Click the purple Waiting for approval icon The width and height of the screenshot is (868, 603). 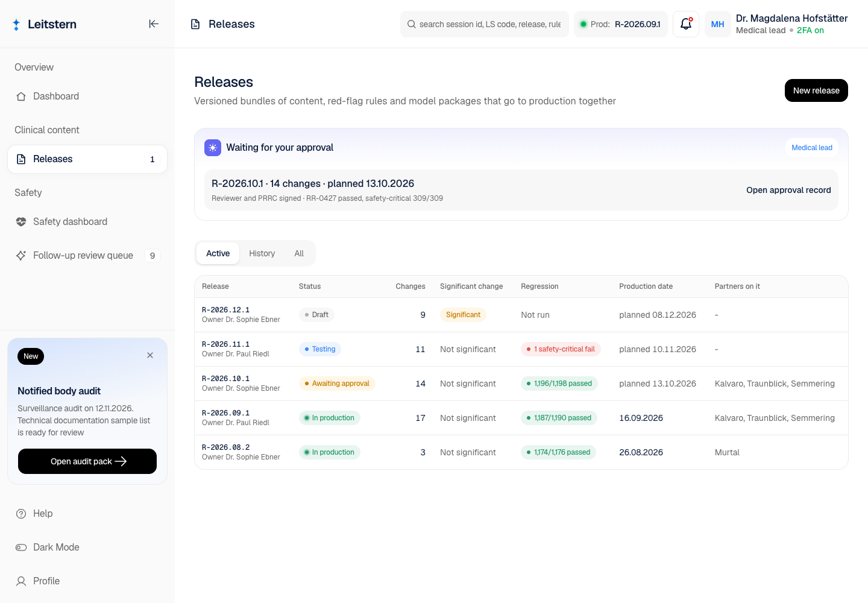pos(213,148)
